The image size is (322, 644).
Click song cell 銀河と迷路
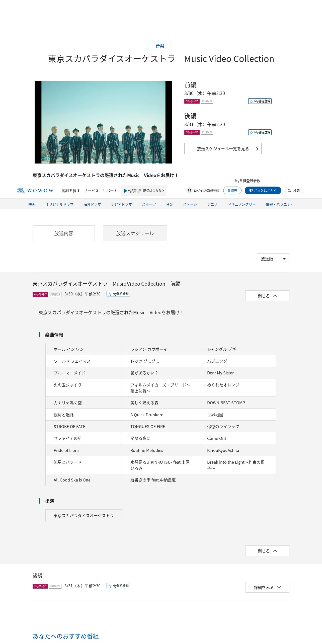click(84, 415)
